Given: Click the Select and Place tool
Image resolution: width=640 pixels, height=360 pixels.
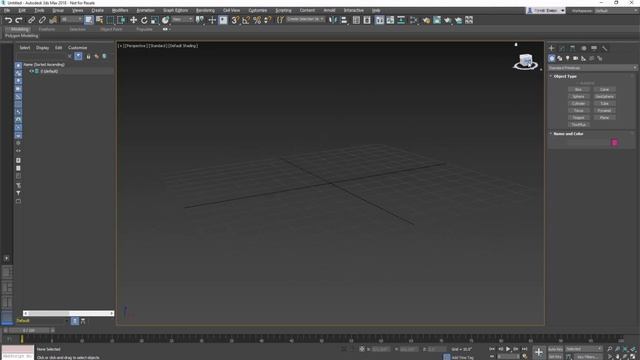Looking at the screenshot, I should pyautogui.click(x=165, y=20).
